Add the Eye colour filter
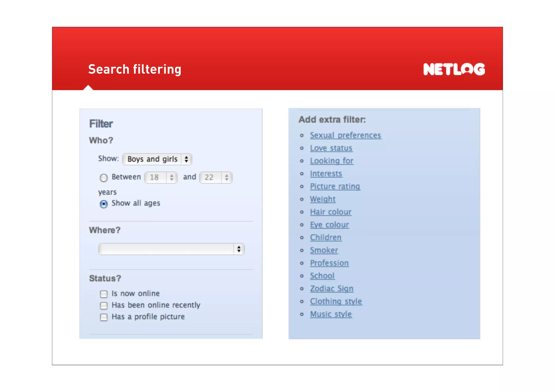This screenshot has width=555, height=392. tap(329, 225)
